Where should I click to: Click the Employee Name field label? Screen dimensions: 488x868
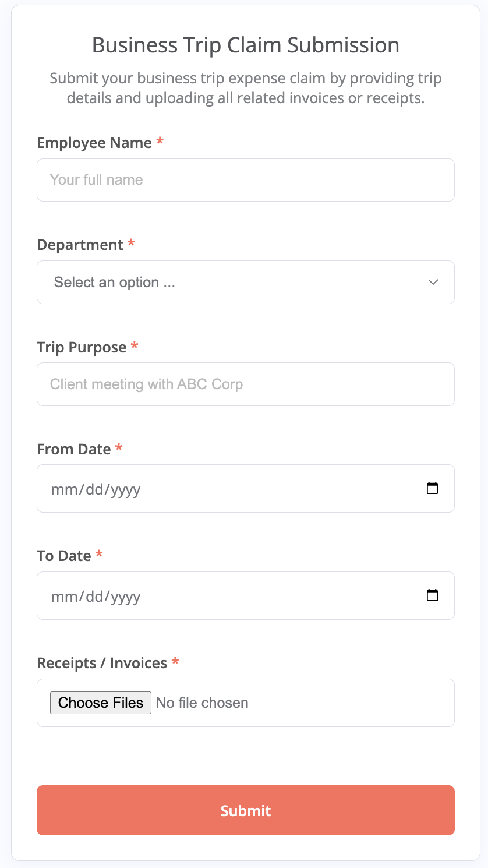pyautogui.click(x=95, y=142)
